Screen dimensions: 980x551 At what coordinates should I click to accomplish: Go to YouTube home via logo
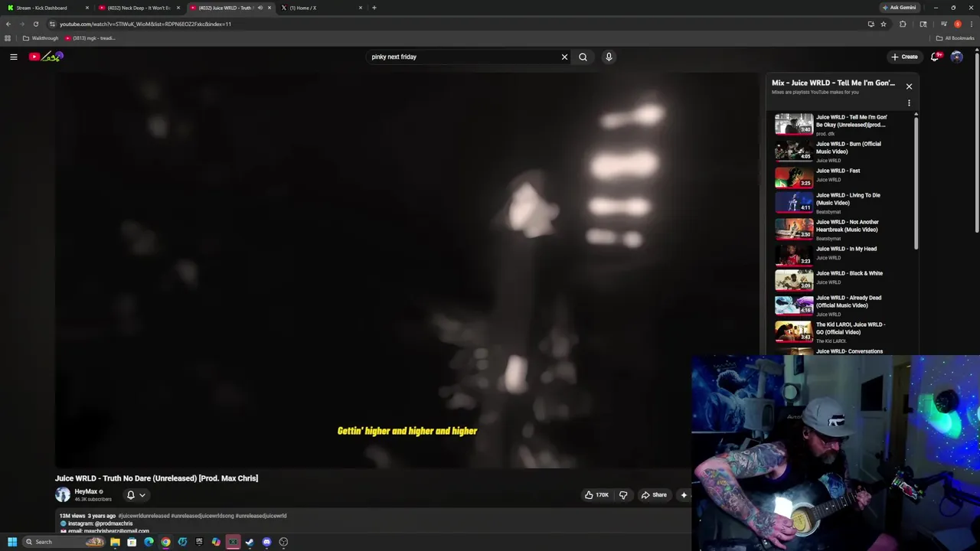coord(46,57)
